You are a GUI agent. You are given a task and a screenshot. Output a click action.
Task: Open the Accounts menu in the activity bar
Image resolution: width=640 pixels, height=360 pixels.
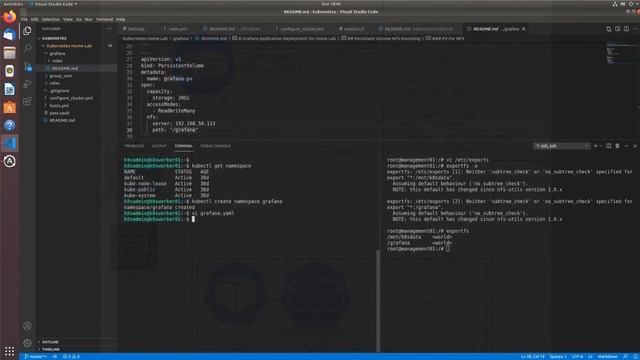pyautogui.click(x=27, y=325)
